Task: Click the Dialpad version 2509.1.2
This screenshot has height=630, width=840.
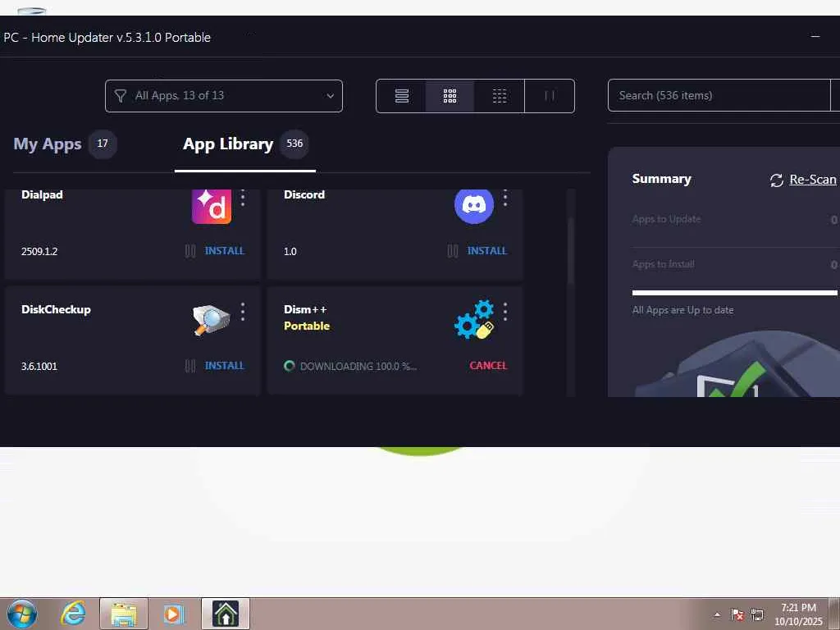Action: [39, 251]
